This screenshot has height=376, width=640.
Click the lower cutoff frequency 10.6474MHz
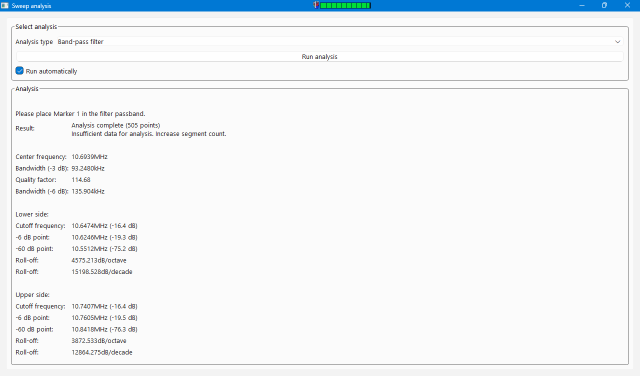[x=104, y=226]
